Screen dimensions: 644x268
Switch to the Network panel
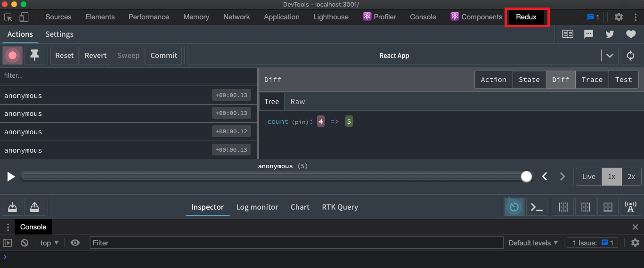[x=236, y=17]
